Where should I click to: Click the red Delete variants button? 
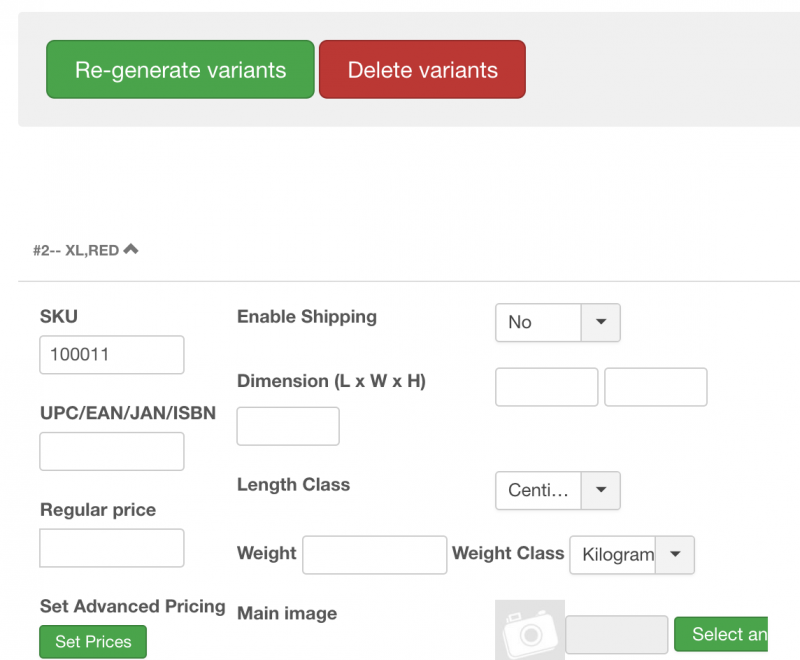(422, 69)
